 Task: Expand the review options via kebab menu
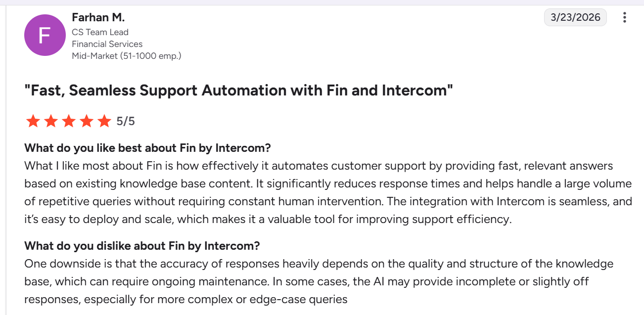click(x=624, y=17)
